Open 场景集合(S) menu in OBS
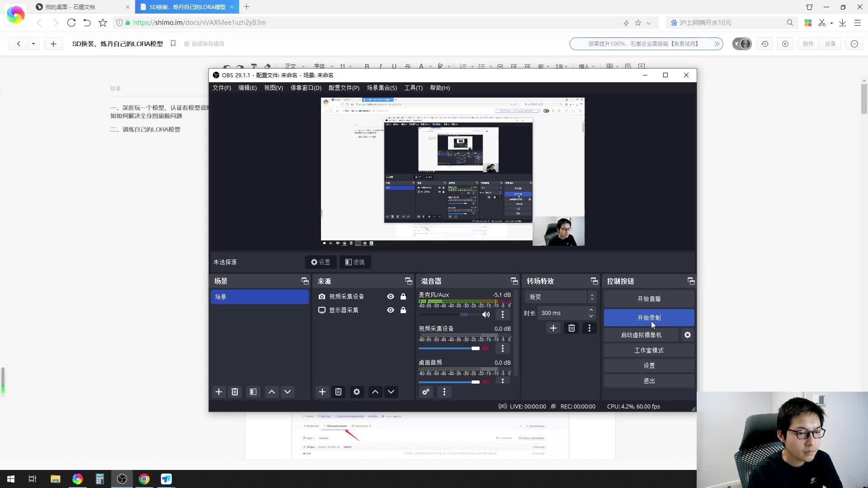 pyautogui.click(x=382, y=88)
